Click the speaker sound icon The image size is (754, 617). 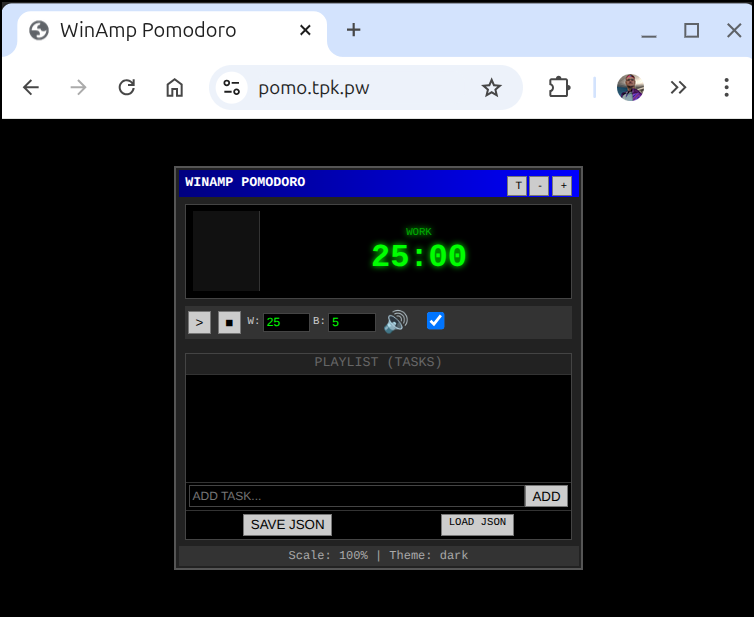396,322
